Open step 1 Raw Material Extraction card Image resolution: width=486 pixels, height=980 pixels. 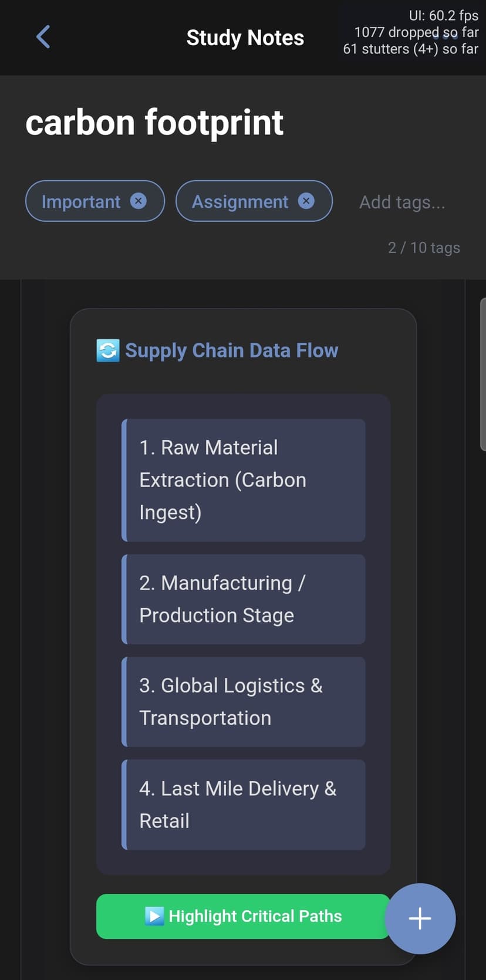(x=244, y=480)
